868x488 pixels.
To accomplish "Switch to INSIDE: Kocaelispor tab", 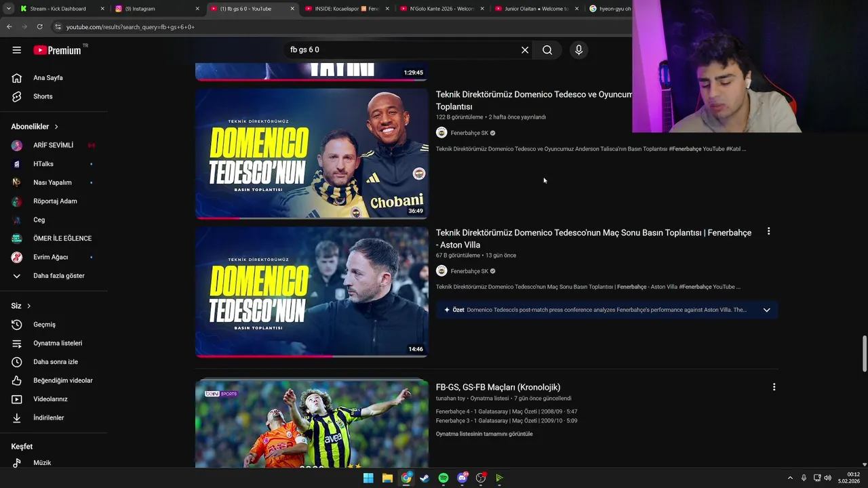I will 346,9.
